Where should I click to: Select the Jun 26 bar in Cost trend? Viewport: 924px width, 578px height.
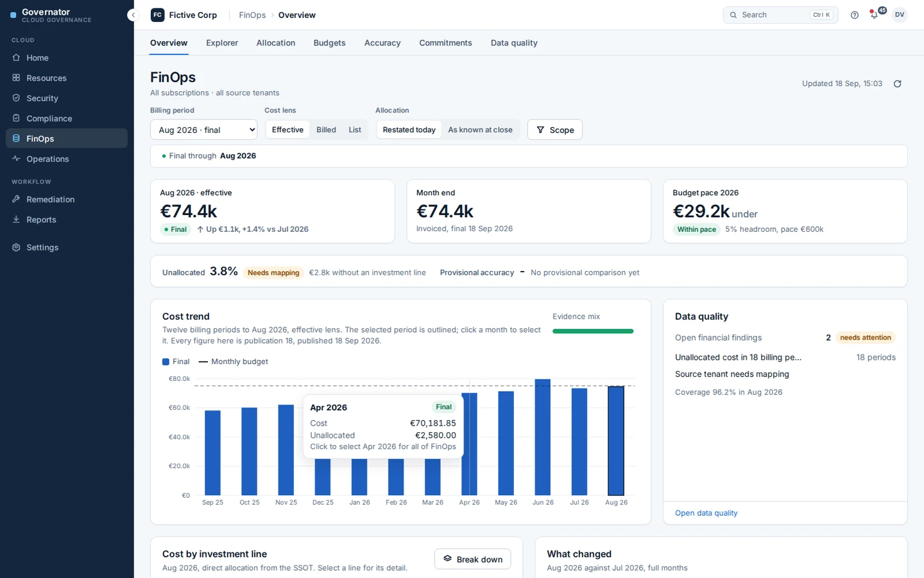(543, 437)
